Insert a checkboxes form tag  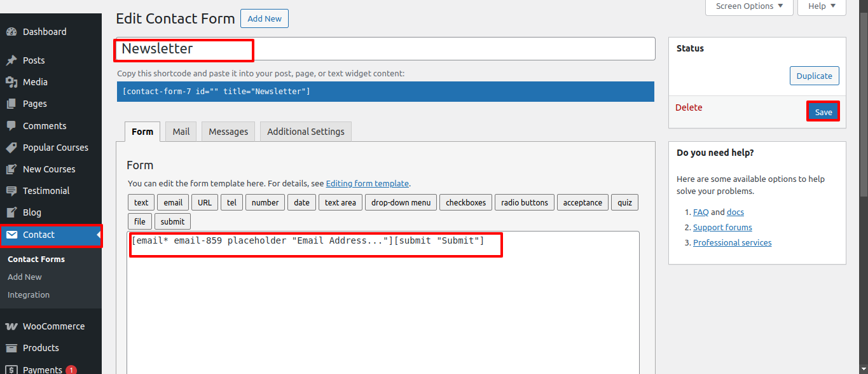click(465, 202)
